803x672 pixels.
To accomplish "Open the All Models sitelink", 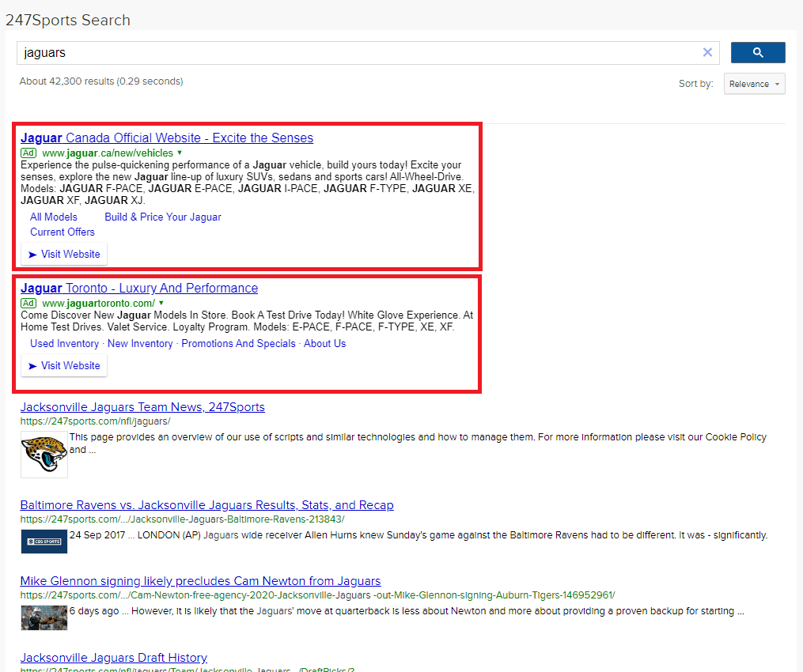I will pyautogui.click(x=54, y=217).
